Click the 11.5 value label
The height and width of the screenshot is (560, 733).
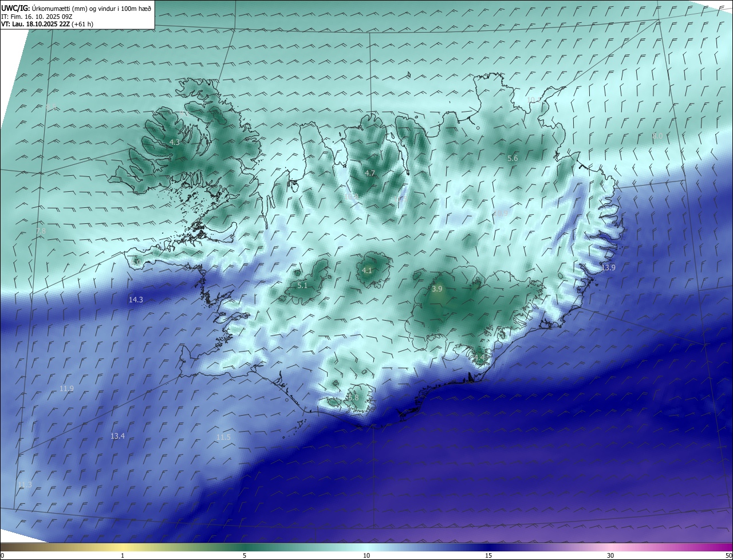click(223, 437)
